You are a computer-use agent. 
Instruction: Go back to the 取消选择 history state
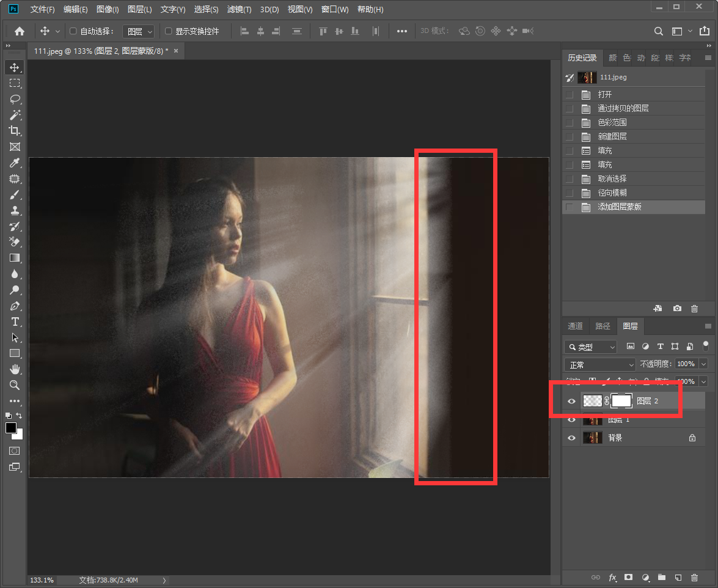(634, 178)
